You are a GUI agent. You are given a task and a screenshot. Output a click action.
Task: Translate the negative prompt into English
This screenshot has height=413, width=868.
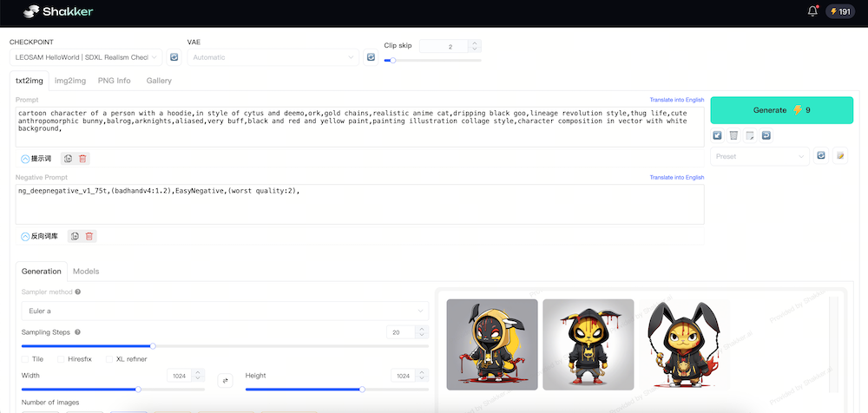point(676,178)
